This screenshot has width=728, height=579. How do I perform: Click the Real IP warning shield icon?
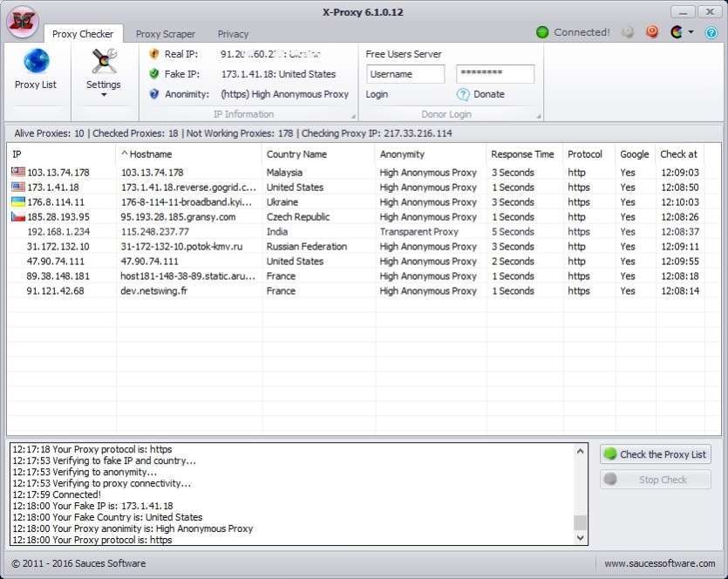(x=153, y=54)
